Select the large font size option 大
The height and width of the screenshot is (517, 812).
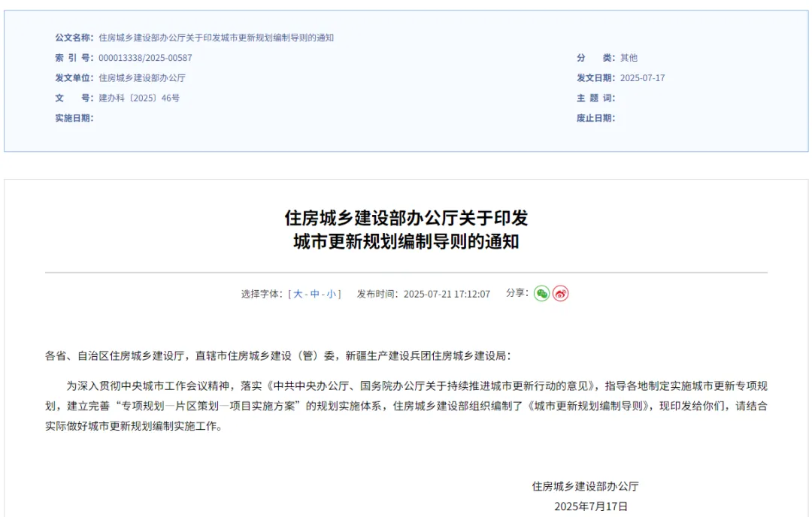(x=298, y=294)
